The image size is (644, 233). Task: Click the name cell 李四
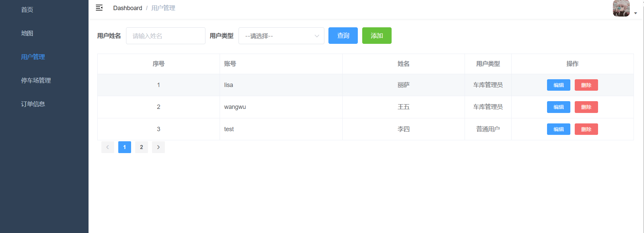tap(403, 129)
